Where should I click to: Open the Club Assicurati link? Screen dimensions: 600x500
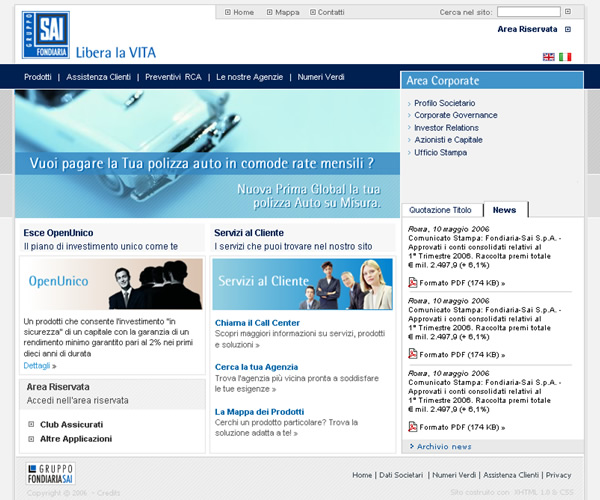tap(72, 424)
